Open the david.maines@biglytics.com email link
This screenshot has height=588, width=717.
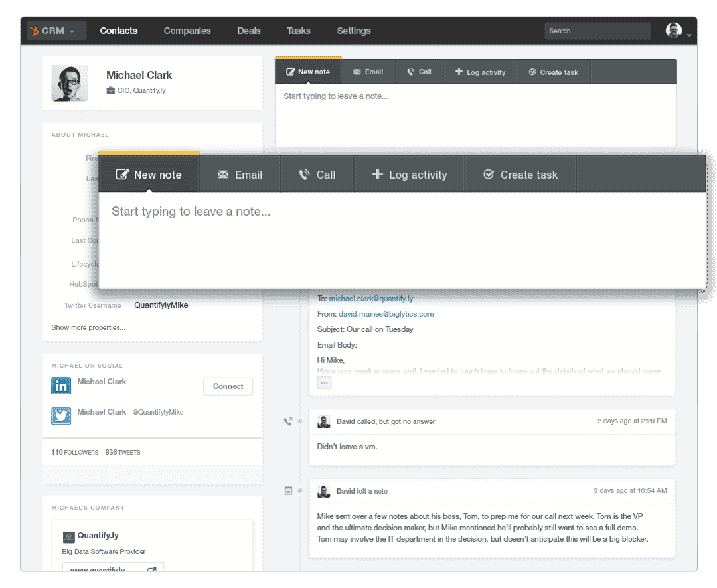pos(386,314)
